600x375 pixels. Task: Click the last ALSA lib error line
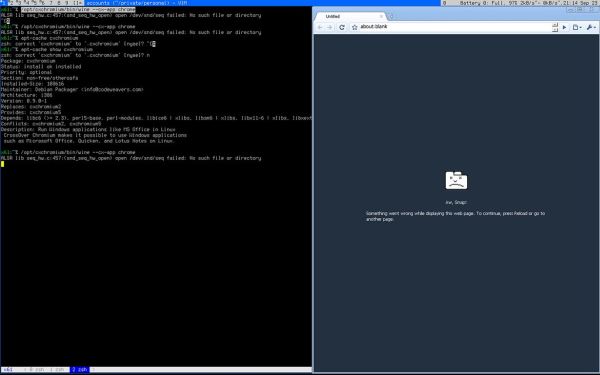(131, 158)
